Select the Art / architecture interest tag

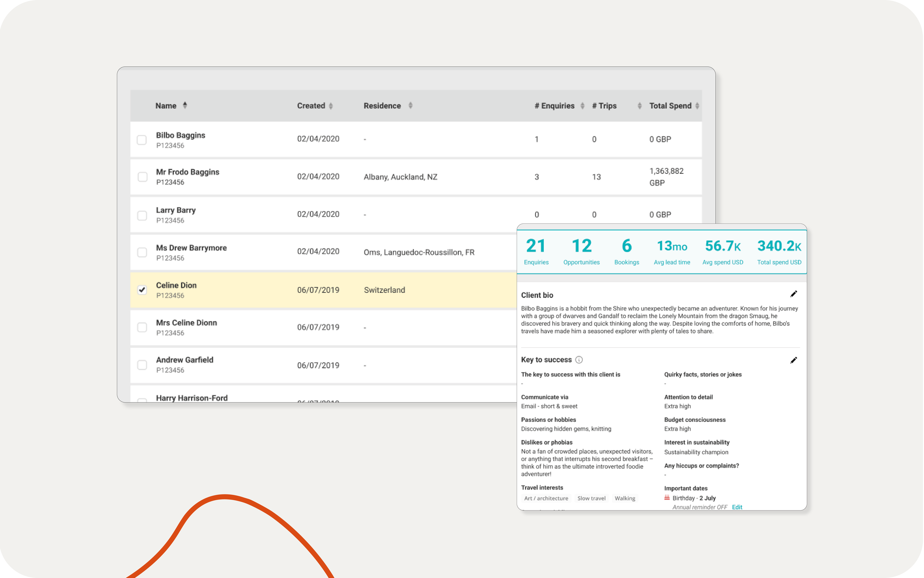click(547, 498)
